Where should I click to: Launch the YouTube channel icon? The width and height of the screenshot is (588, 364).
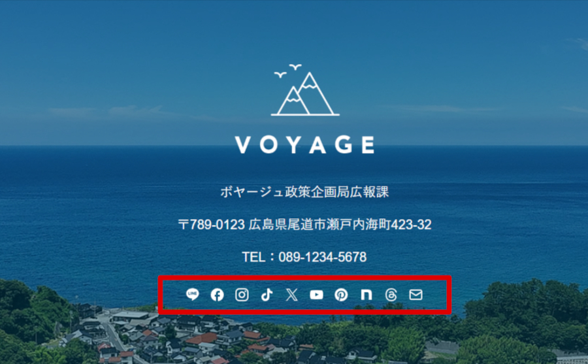coord(316,295)
